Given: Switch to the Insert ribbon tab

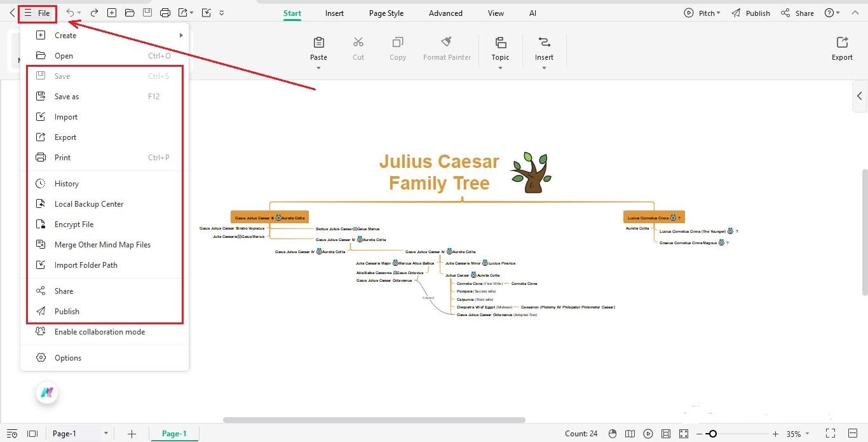Looking at the screenshot, I should coord(334,13).
